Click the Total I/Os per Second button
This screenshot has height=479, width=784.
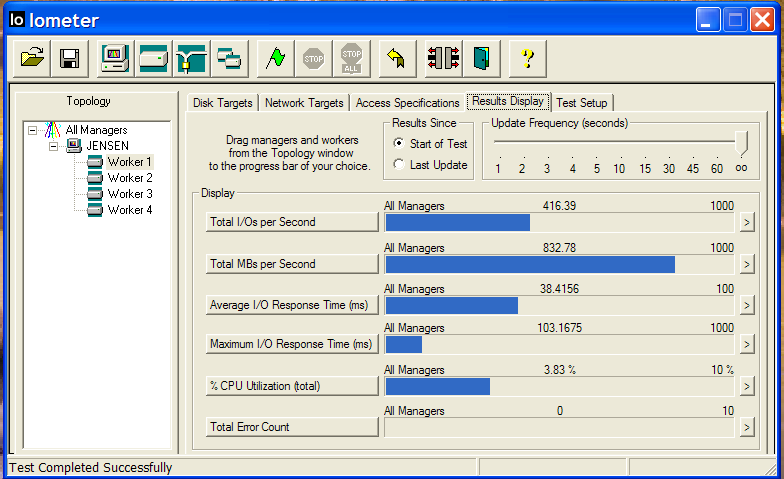[292, 222]
